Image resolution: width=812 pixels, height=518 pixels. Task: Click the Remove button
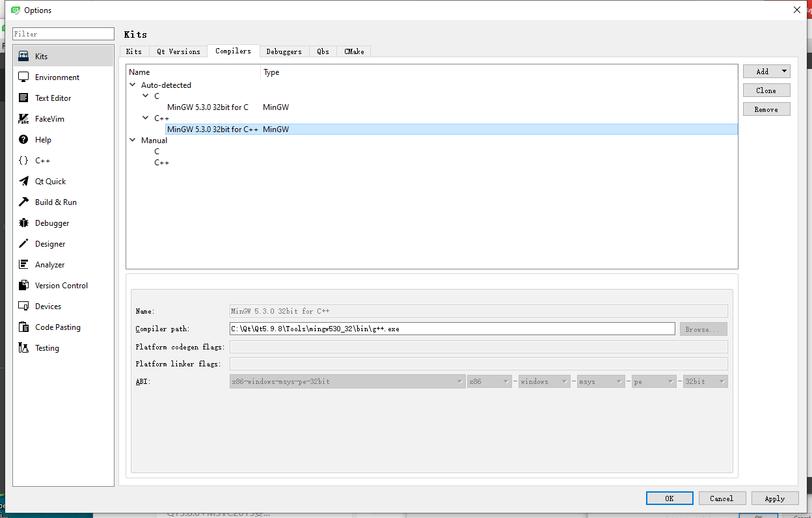pos(766,109)
